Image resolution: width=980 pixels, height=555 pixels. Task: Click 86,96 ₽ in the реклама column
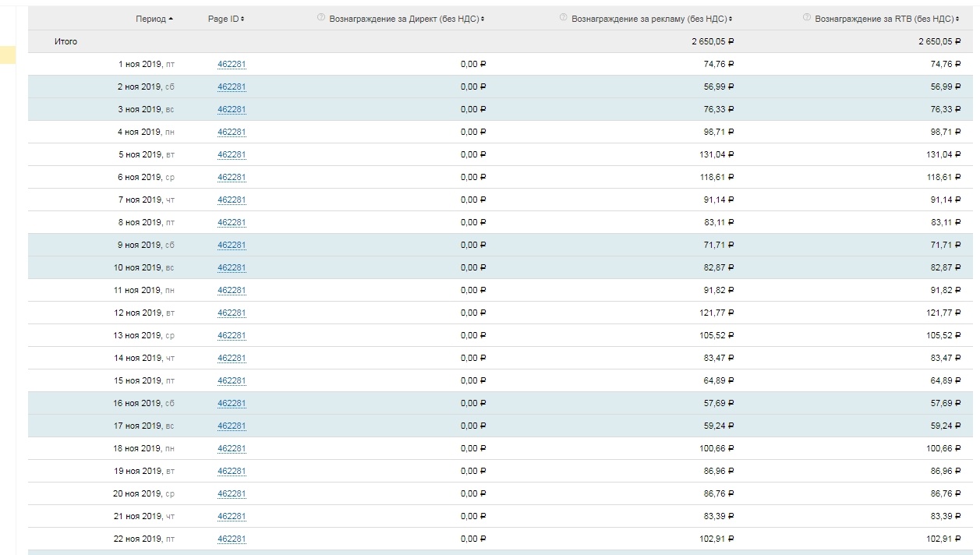tap(719, 471)
